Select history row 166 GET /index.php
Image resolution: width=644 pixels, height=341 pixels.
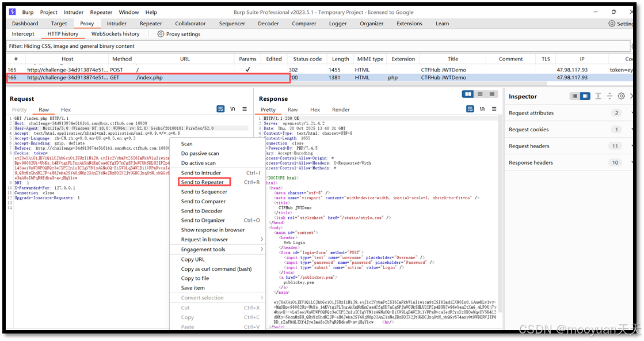point(319,77)
